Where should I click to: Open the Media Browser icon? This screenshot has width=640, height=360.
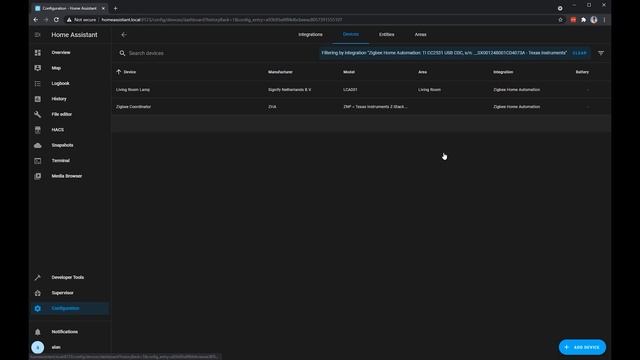pos(38,176)
